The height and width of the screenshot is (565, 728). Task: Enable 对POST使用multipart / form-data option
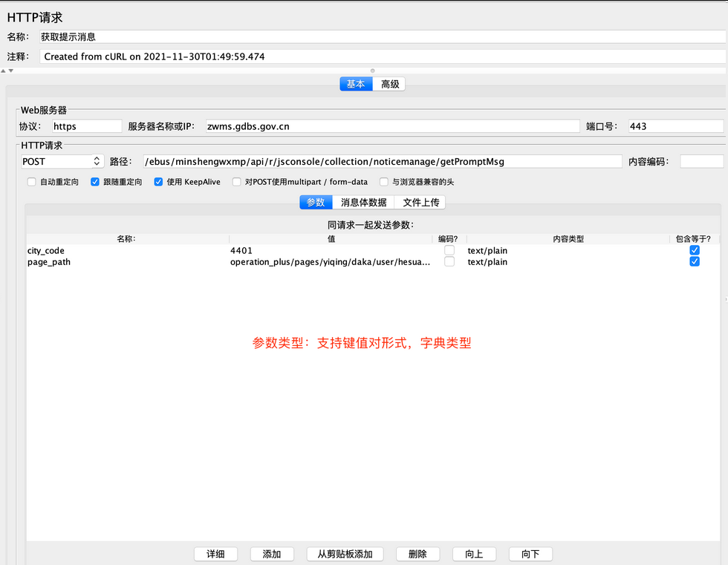point(236,181)
